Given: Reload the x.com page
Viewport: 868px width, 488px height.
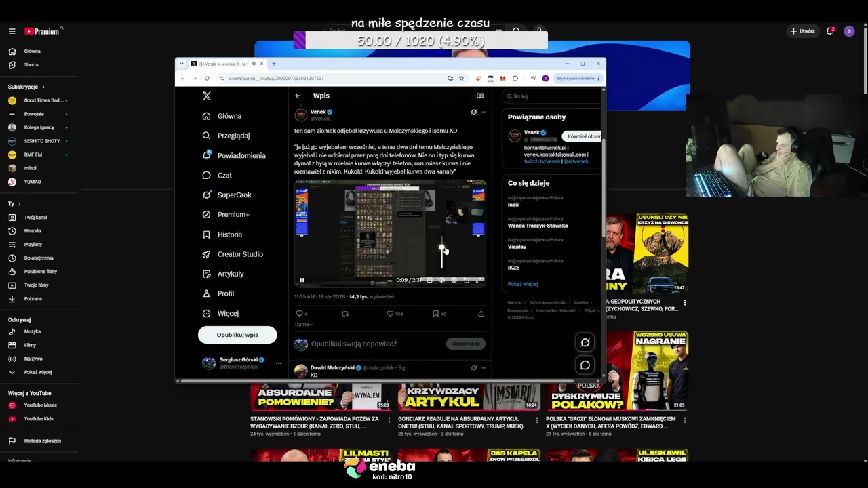Looking at the screenshot, I should coord(207,78).
